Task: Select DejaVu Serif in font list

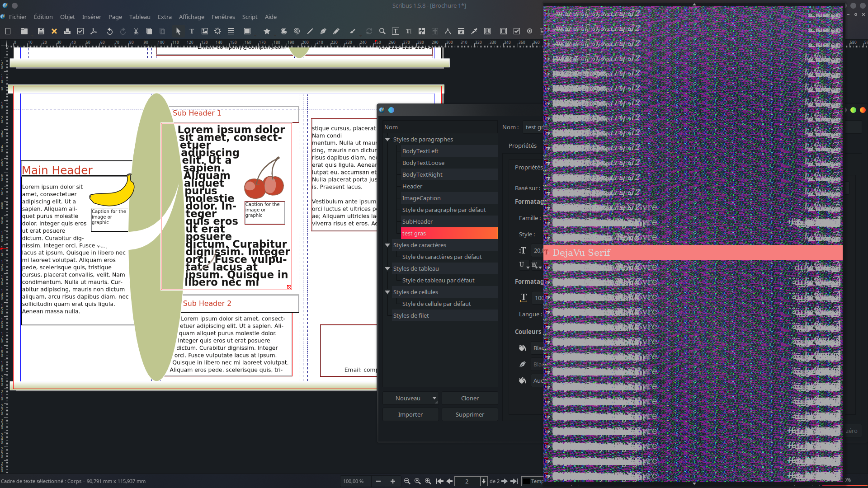Action: click(581, 253)
